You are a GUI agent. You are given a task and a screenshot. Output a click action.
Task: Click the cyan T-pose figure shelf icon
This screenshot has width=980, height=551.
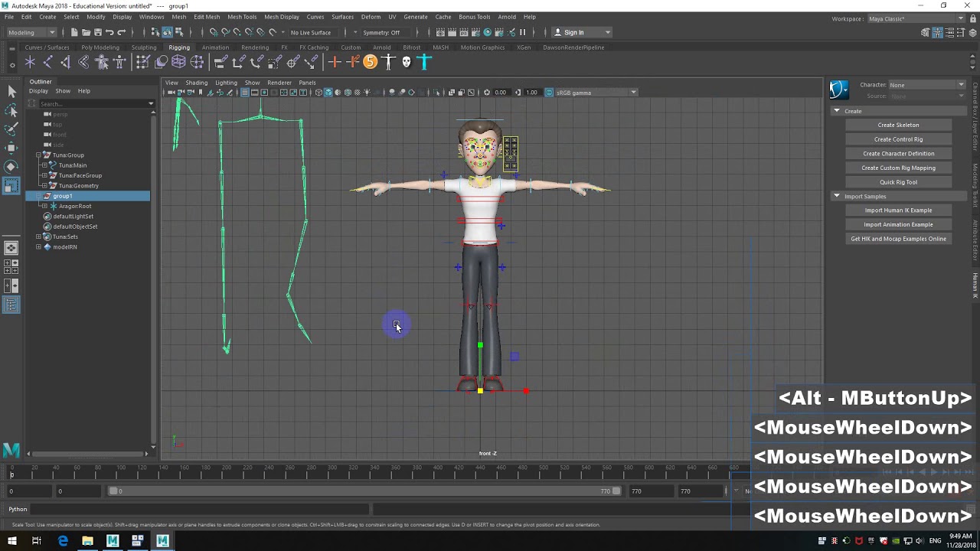pyautogui.click(x=425, y=62)
